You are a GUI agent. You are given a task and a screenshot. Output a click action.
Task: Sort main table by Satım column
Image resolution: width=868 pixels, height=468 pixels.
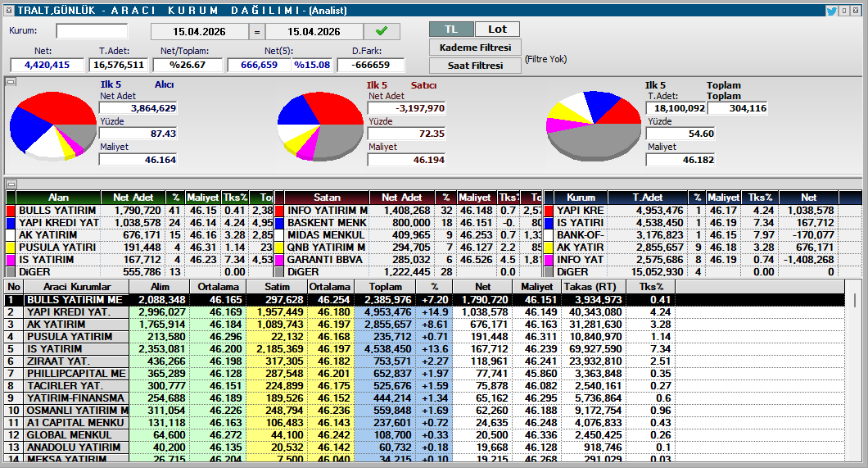coord(277,287)
